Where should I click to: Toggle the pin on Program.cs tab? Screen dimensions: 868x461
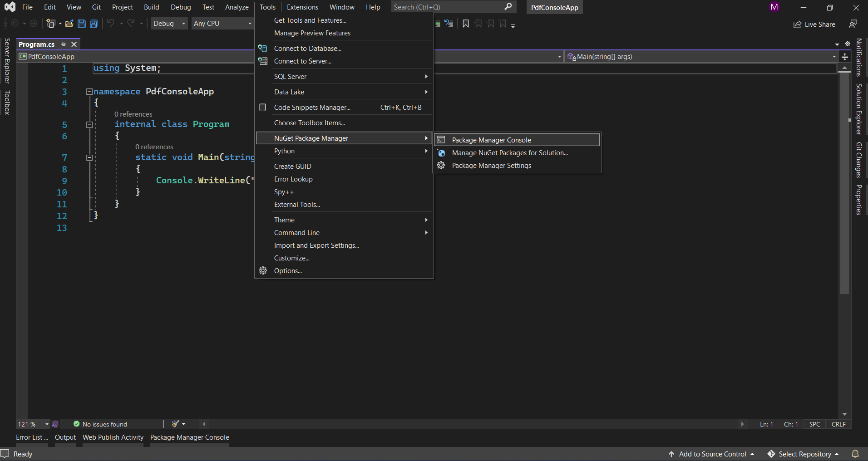[64, 44]
